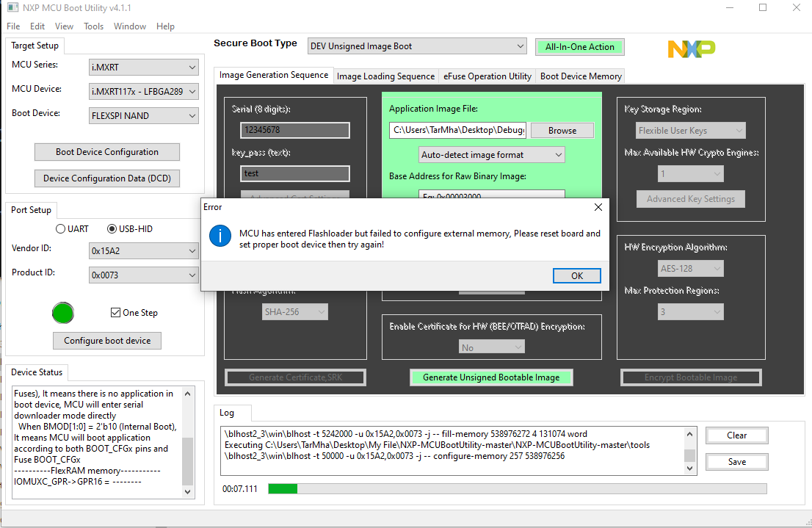
Task: Select the UART radio button
Action: pyautogui.click(x=61, y=228)
